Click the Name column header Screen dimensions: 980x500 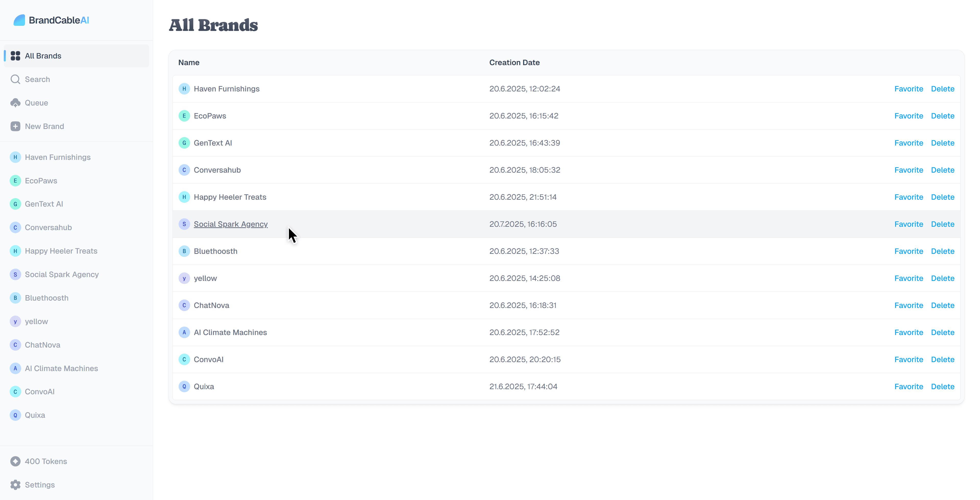click(x=189, y=63)
